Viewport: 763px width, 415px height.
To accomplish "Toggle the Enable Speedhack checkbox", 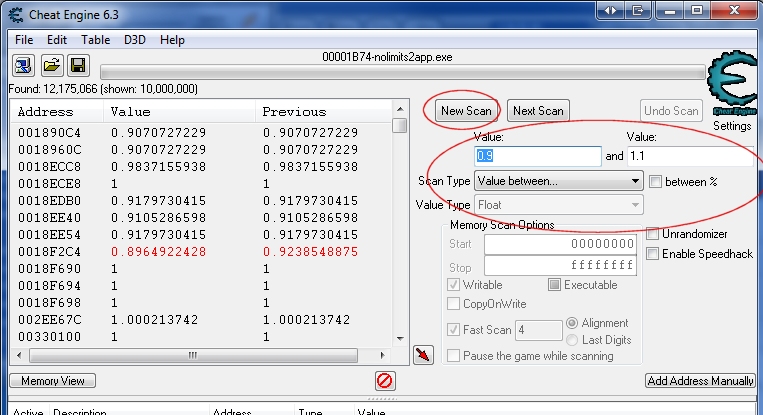I will click(653, 254).
